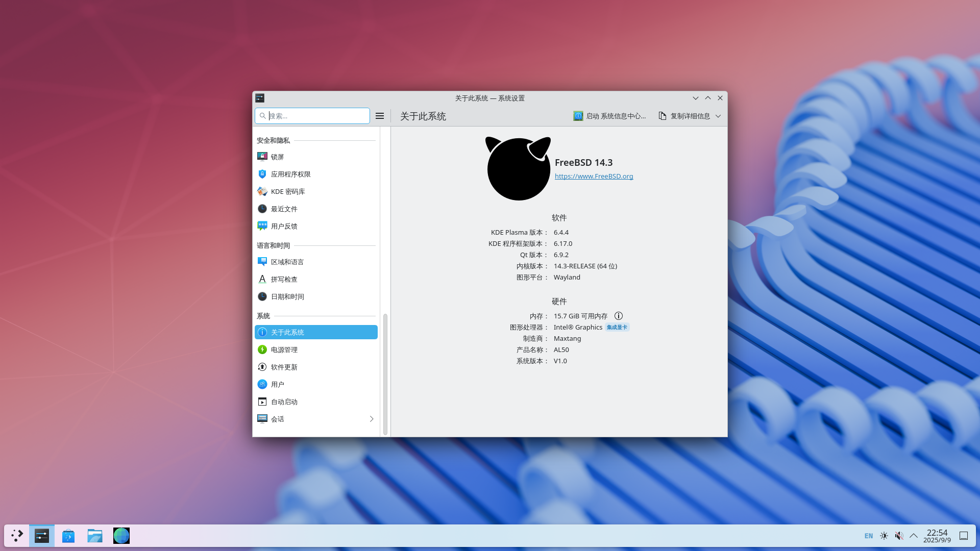Open Spell Check (拼写检查) settings
The width and height of the screenshot is (980, 551).
(316, 279)
